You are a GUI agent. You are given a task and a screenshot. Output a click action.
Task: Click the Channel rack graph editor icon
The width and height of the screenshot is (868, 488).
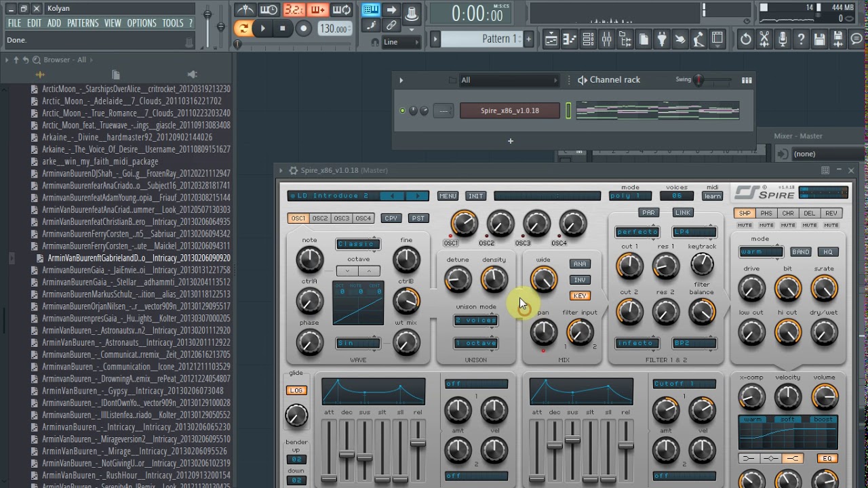747,80
